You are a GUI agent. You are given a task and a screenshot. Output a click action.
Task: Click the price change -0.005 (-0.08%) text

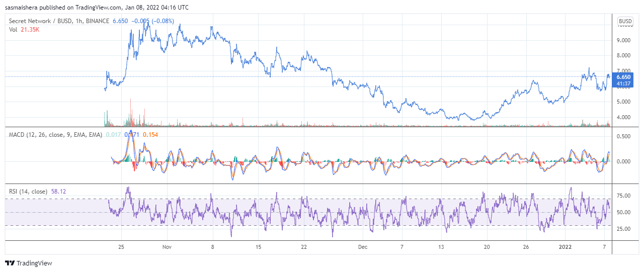(x=152, y=21)
